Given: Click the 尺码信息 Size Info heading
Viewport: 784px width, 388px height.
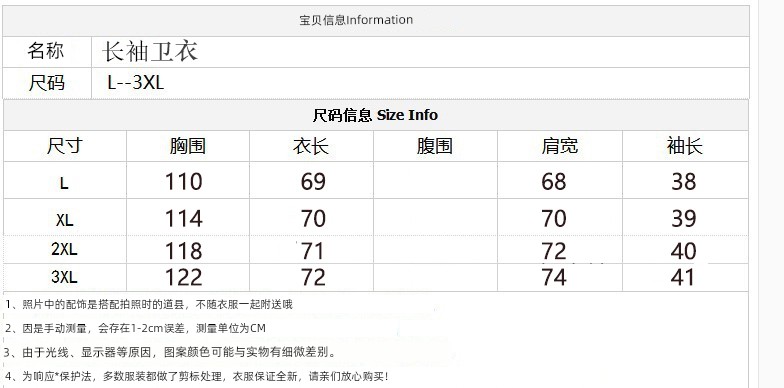Looking at the screenshot, I should click(376, 115).
